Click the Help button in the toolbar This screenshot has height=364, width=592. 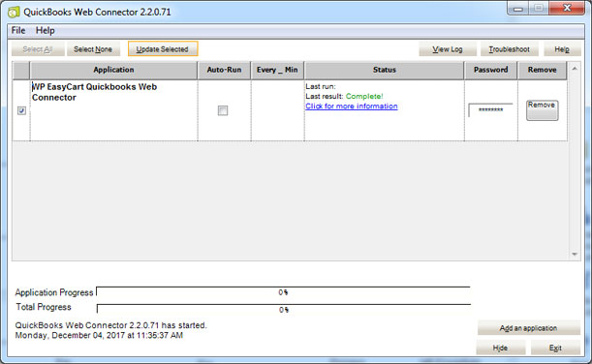click(562, 49)
